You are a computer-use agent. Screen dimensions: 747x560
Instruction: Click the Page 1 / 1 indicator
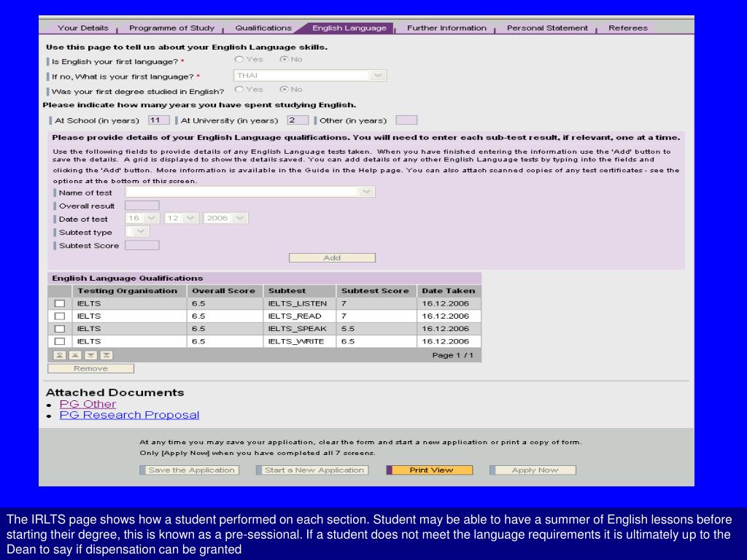click(x=452, y=355)
